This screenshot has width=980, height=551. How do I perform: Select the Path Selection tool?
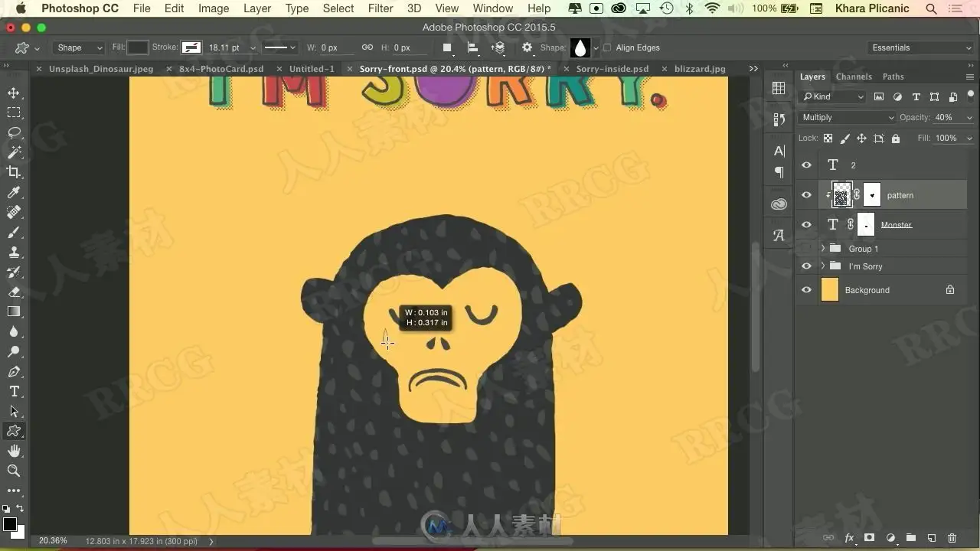tap(14, 411)
